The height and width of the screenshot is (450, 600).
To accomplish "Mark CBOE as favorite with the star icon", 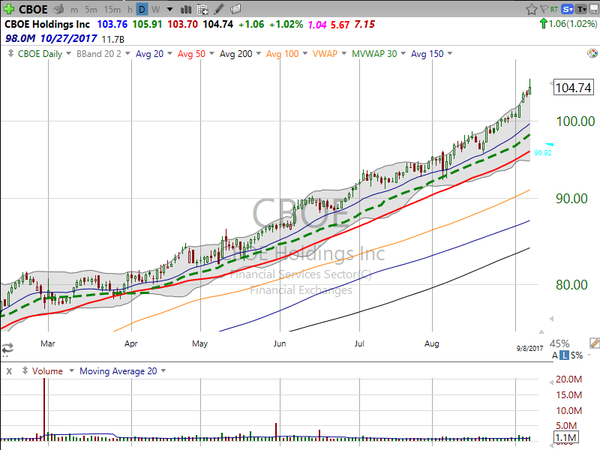I will tap(531, 9).
